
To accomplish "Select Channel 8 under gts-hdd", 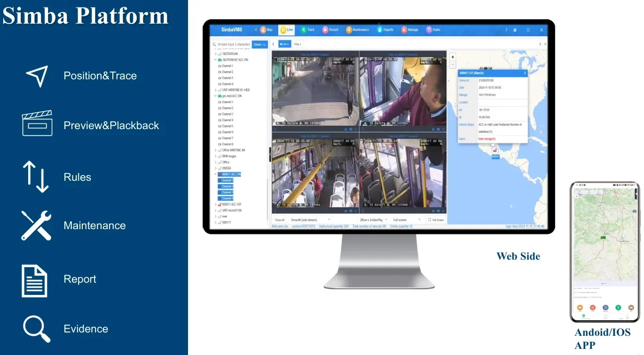I will tap(226, 144).
